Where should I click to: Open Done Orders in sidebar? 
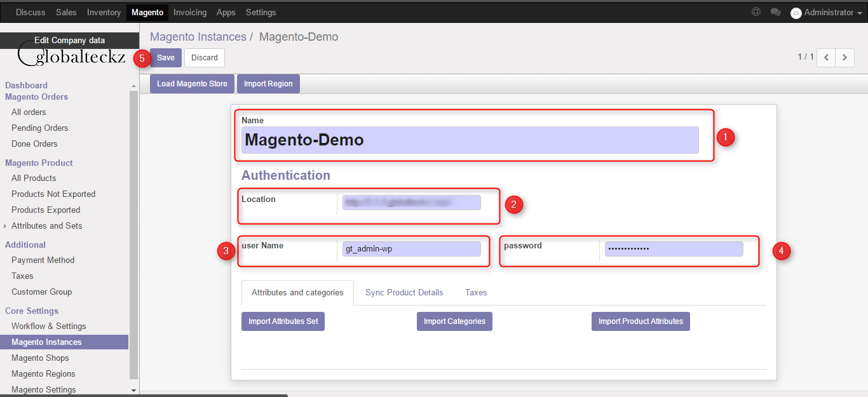(34, 144)
